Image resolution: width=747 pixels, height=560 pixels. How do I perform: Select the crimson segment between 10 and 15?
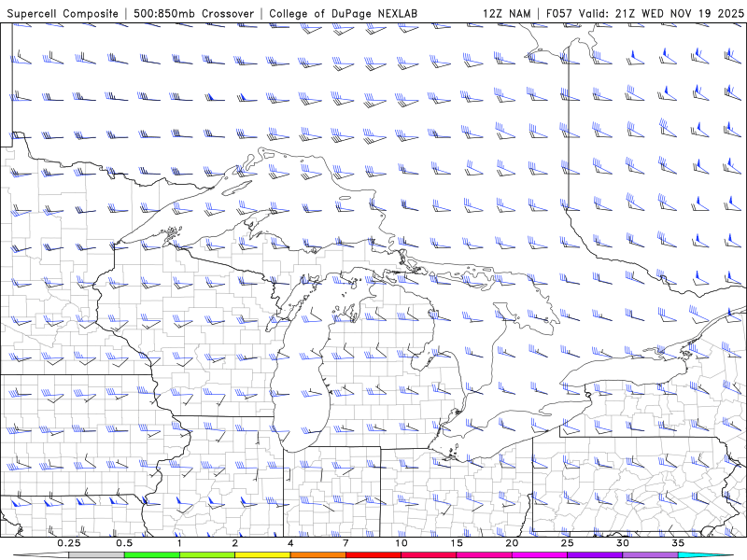(429, 555)
